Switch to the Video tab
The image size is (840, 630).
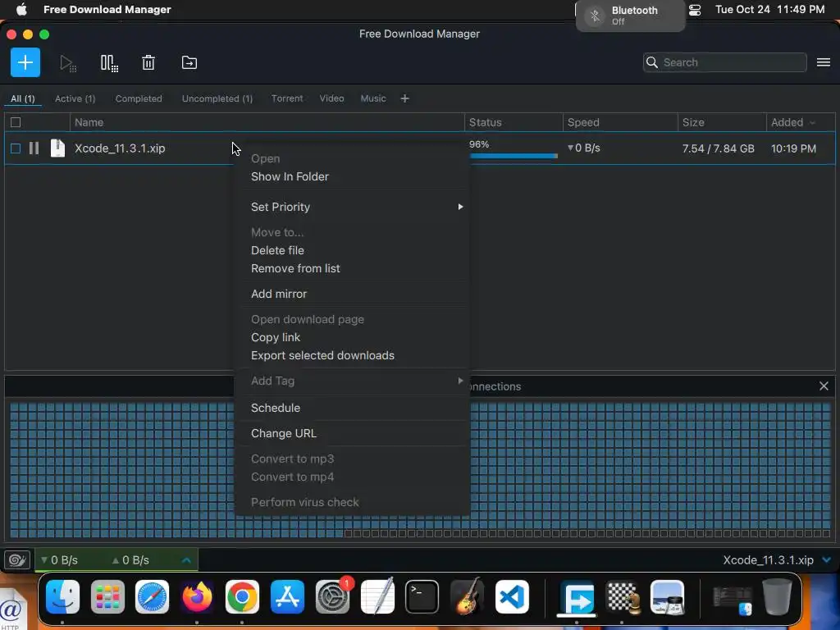[331, 98]
